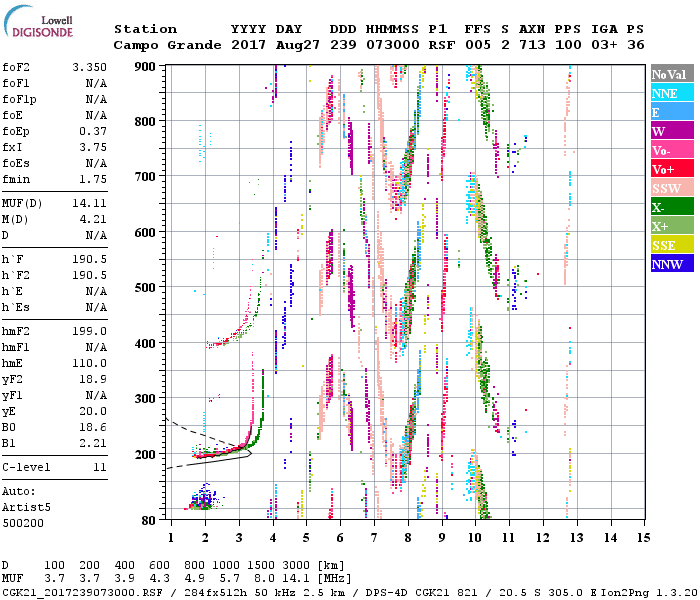Select the Vo+ red legend swatch
This screenshot has width=700, height=600.
[672, 168]
